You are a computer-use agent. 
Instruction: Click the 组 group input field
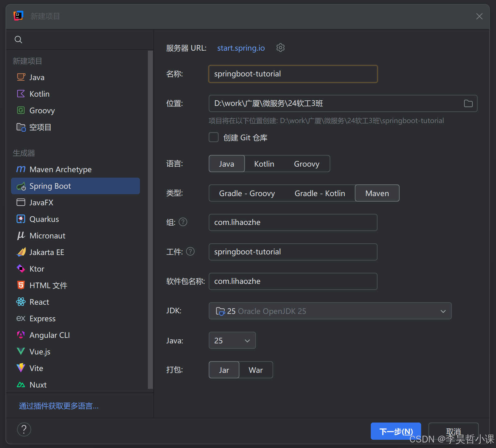point(293,222)
